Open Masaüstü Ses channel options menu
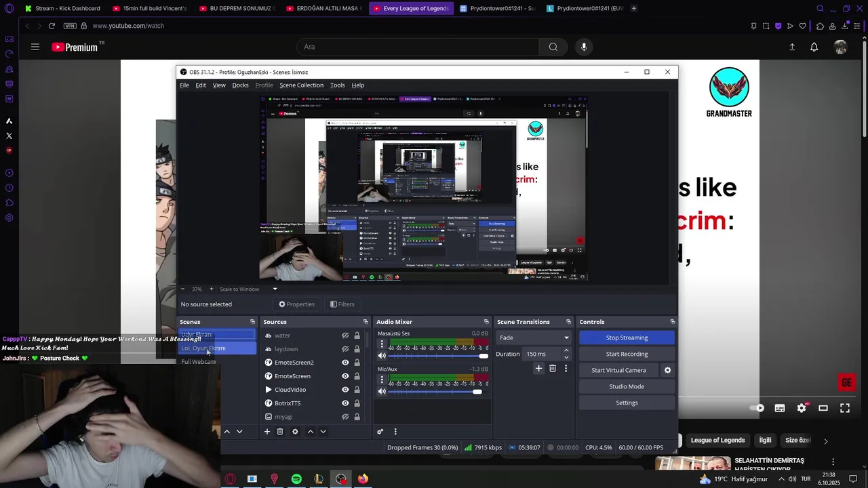 [382, 344]
